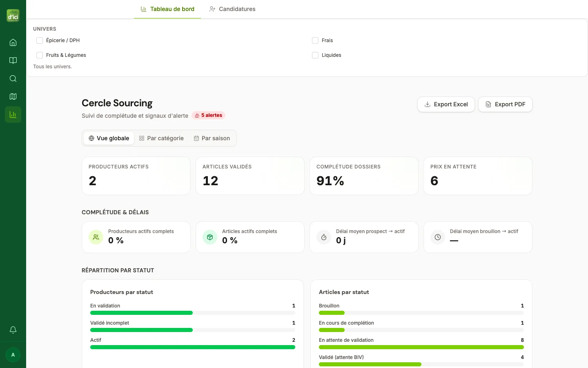
Task: Click the Export Excel button
Action: coord(446,104)
